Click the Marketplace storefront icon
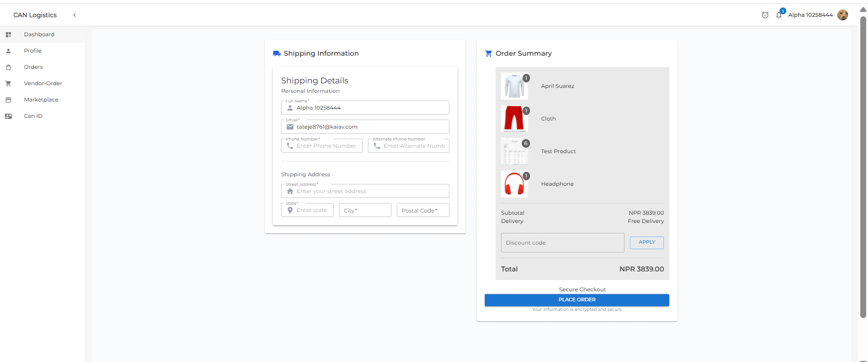The height and width of the screenshot is (362, 868). pyautogui.click(x=8, y=100)
